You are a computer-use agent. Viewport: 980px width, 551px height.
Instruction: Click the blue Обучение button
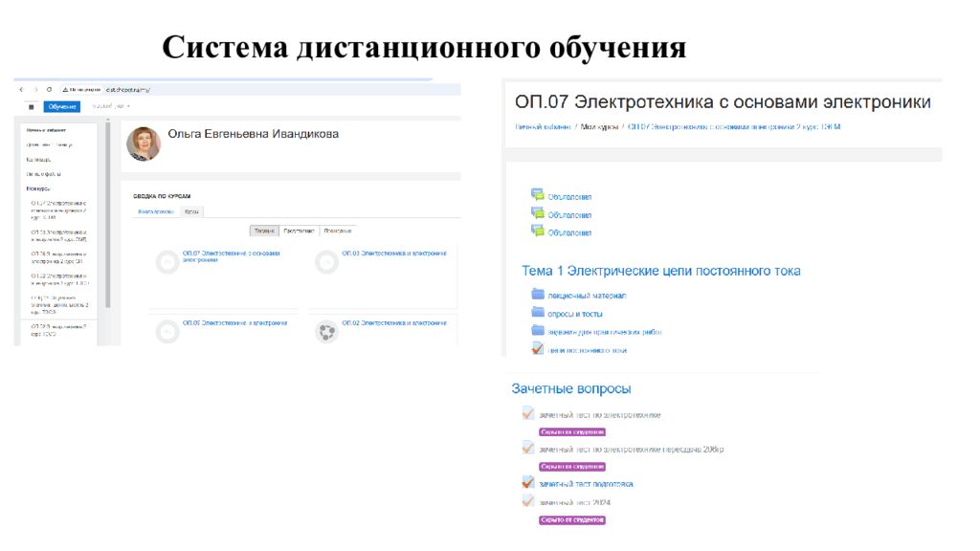pyautogui.click(x=62, y=107)
